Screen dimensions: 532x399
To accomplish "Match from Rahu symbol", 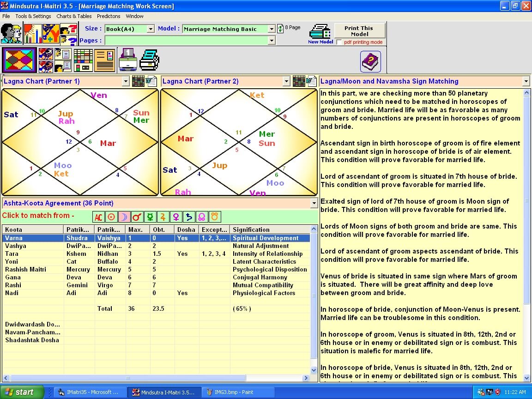I will point(201,217).
